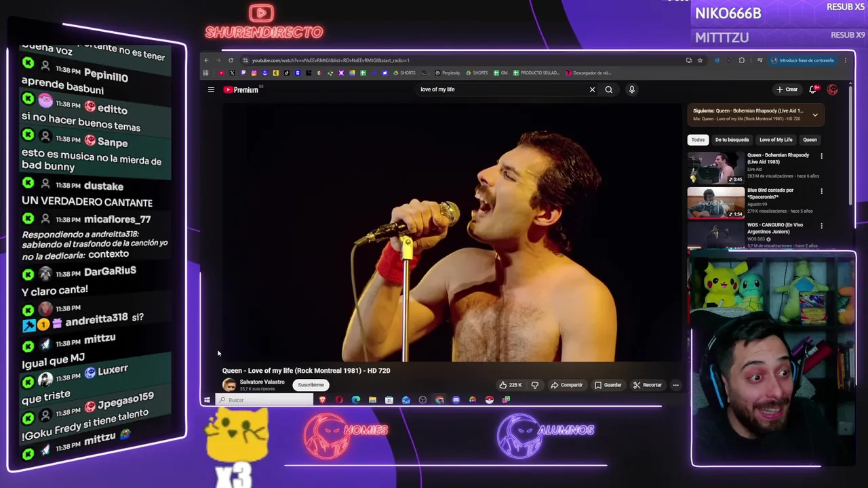Open the Mail app from the taskbar
Viewport: 868px width, 488px height.
point(406,400)
